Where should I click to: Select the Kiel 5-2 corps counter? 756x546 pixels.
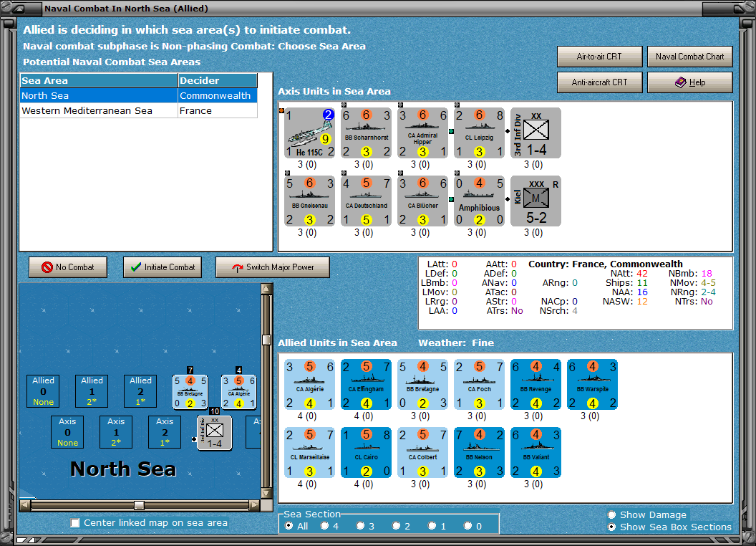point(535,201)
